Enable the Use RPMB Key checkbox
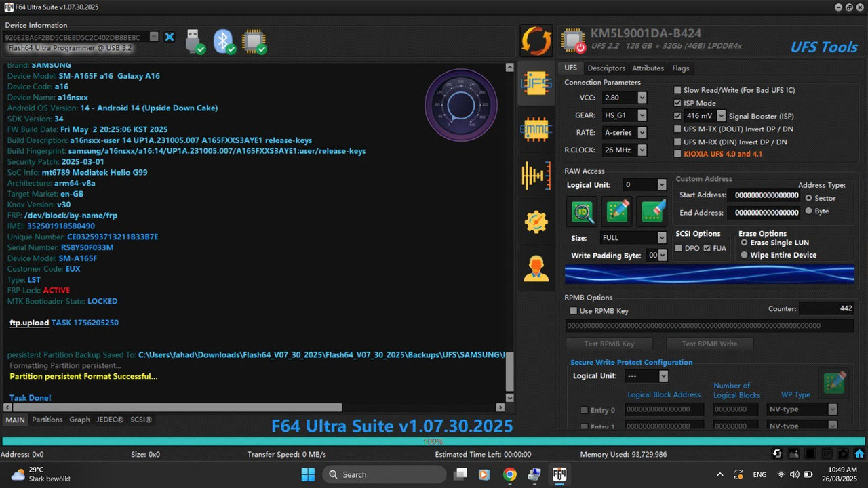Viewport: 868px width, 488px height. pos(574,311)
